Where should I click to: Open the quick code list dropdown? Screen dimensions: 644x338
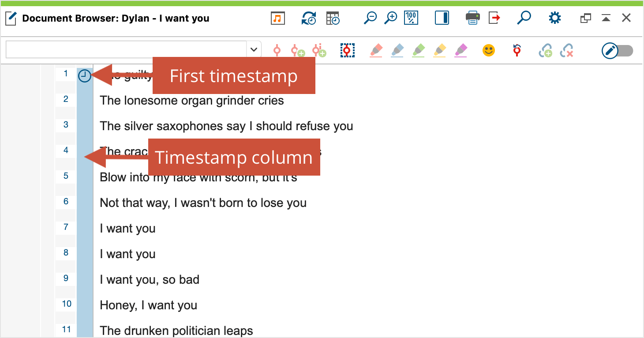coord(254,49)
